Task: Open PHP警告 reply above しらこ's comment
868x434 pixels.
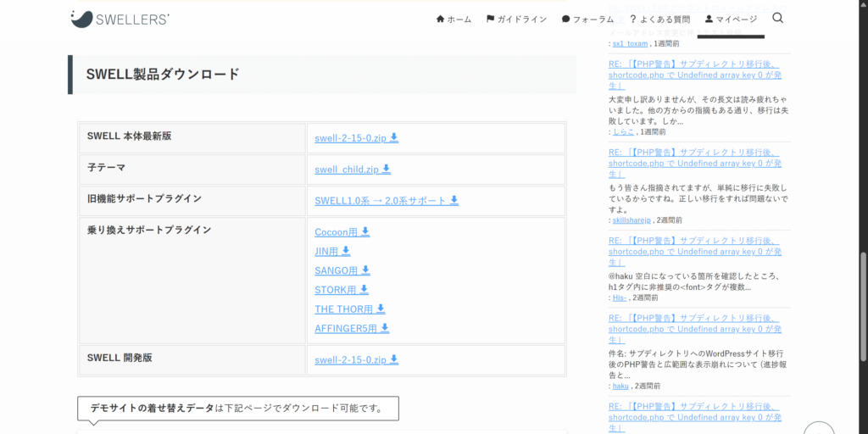Action: pos(695,75)
